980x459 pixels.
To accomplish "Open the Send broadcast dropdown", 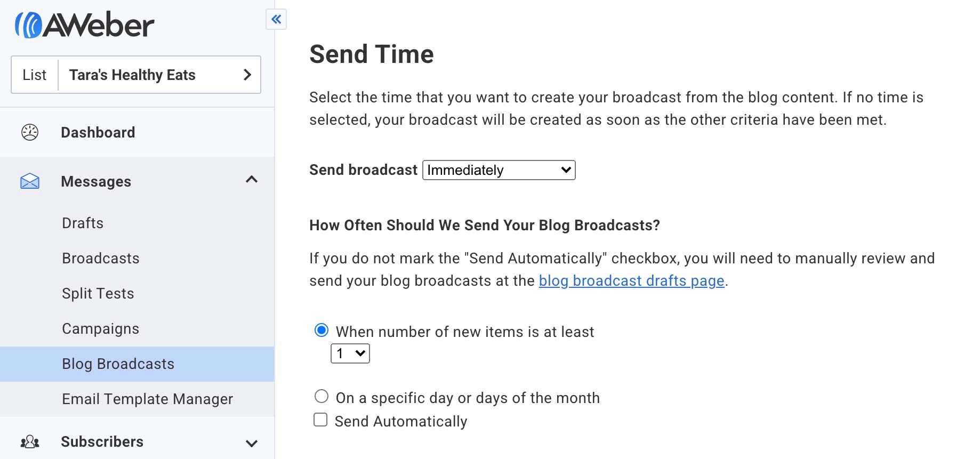I will (499, 170).
